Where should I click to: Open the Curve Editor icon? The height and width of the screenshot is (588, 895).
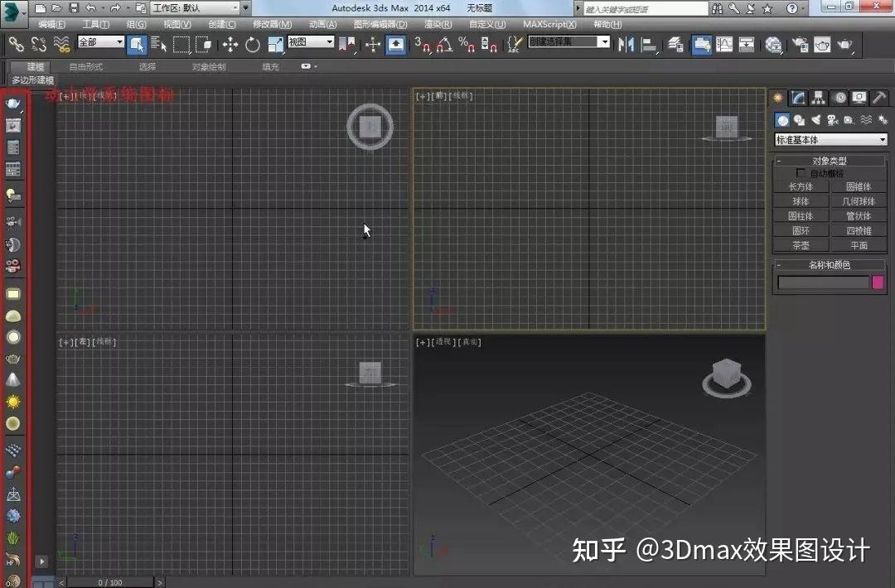724,44
